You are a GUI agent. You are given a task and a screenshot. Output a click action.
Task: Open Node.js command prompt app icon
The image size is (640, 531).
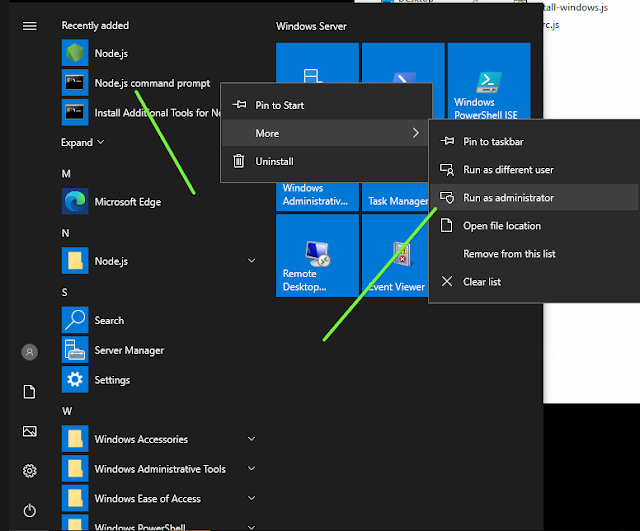tap(75, 82)
